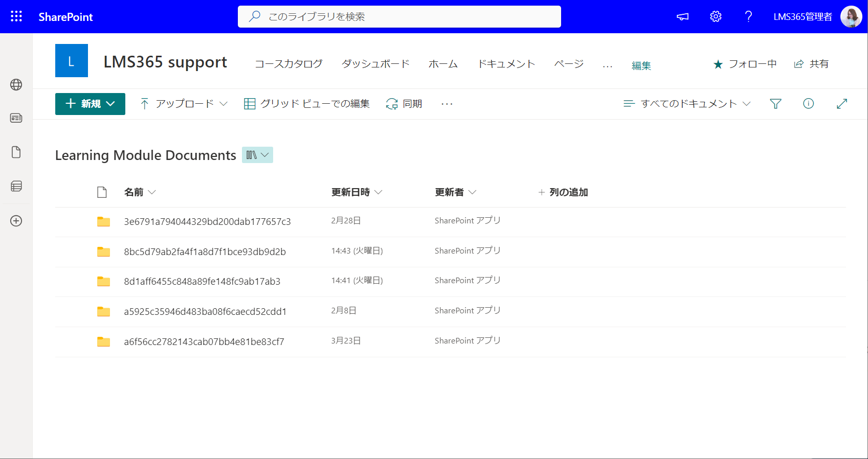This screenshot has height=459, width=868.
Task: Open the アップロード dropdown
Action: point(184,104)
